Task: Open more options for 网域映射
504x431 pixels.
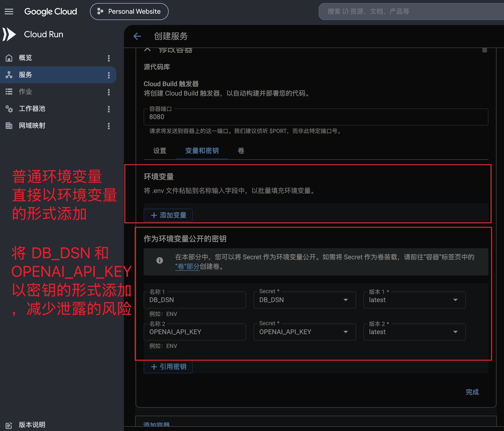Action: click(109, 126)
